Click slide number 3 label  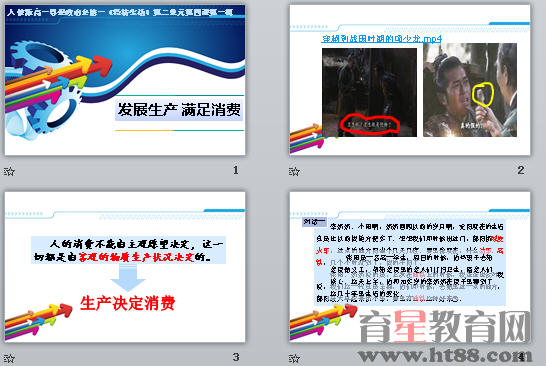[236, 357]
